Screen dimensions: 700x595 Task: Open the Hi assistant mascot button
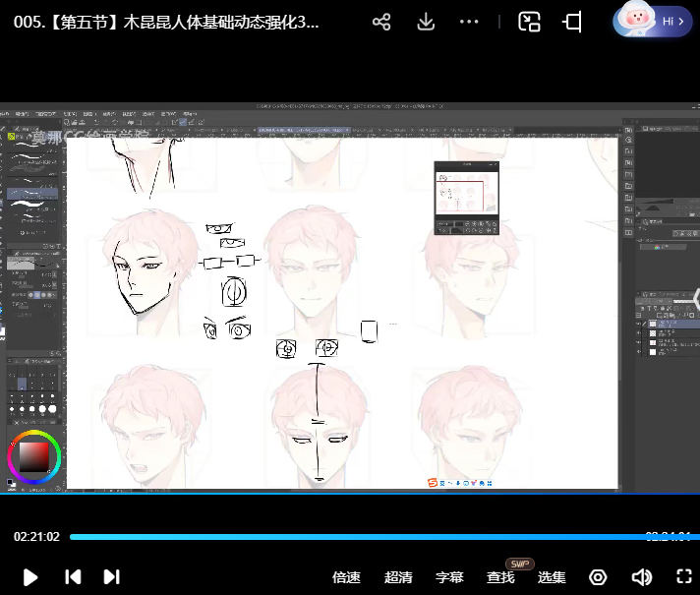tap(652, 21)
